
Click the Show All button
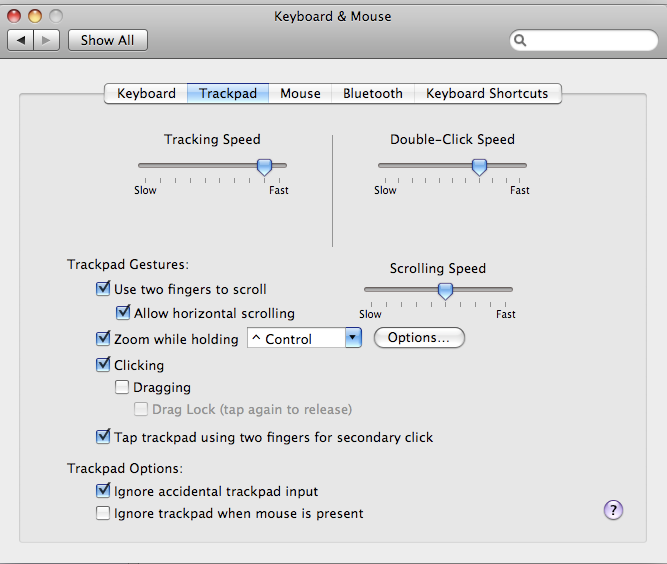(x=107, y=40)
